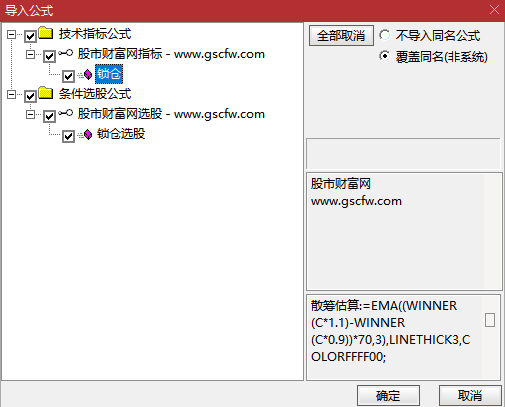Select the 不导入同名公式 radio option
This screenshot has width=505, height=407.
(x=384, y=35)
